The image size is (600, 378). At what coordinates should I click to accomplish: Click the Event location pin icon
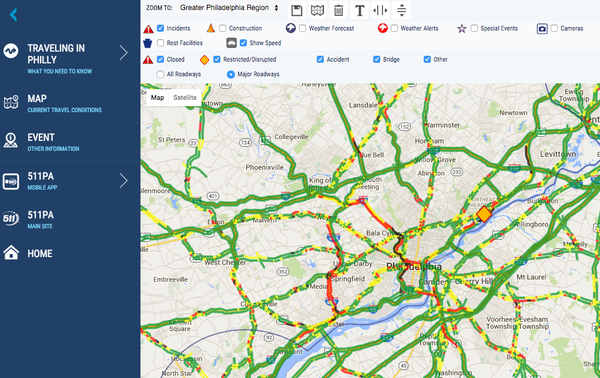(x=11, y=140)
